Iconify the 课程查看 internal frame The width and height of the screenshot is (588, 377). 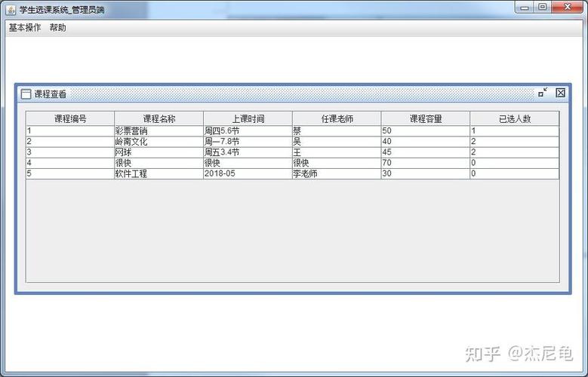click(x=542, y=93)
